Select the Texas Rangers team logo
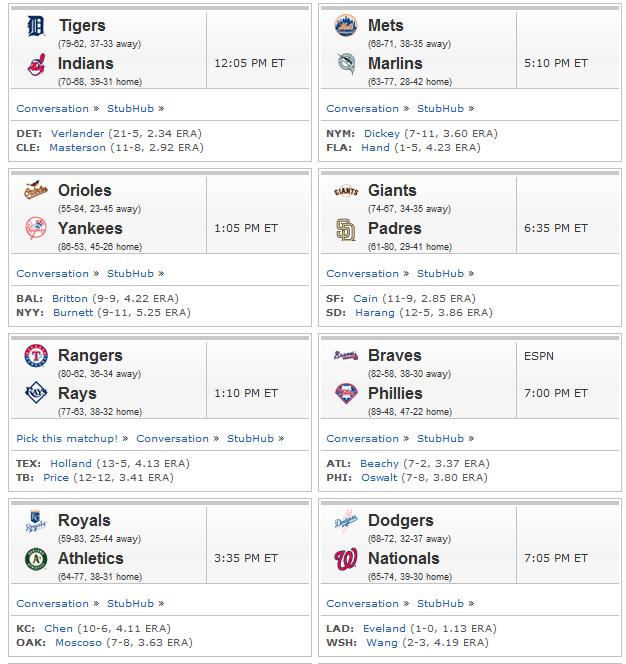The image size is (626, 664). click(x=36, y=355)
